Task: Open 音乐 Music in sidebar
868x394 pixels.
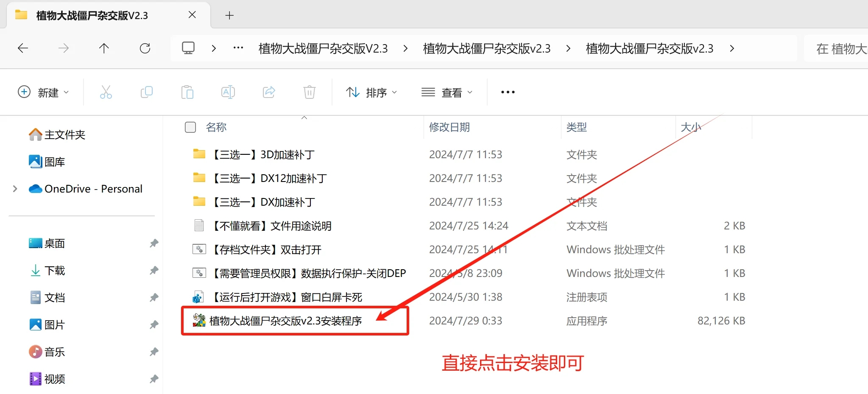Action: click(x=47, y=352)
